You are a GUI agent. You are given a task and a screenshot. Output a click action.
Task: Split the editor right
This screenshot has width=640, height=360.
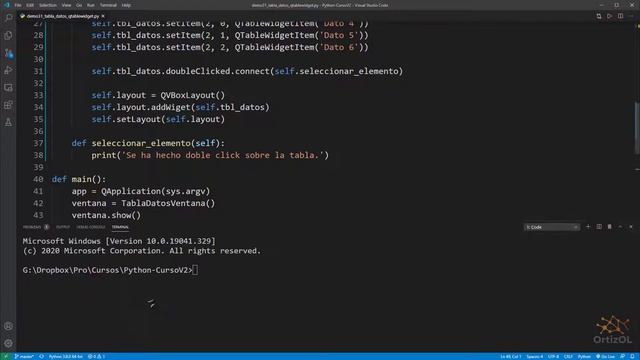point(620,16)
